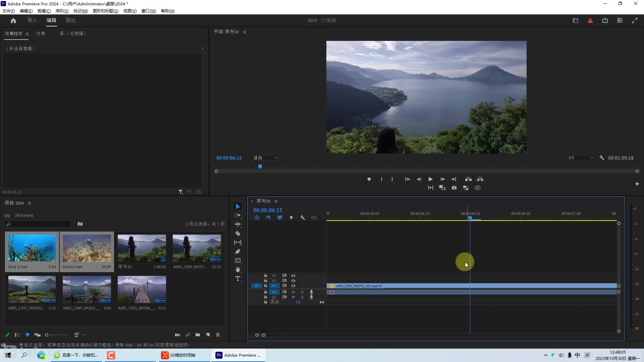644x362 pixels.
Task: Delete selected item with trash icon
Action: click(218, 335)
